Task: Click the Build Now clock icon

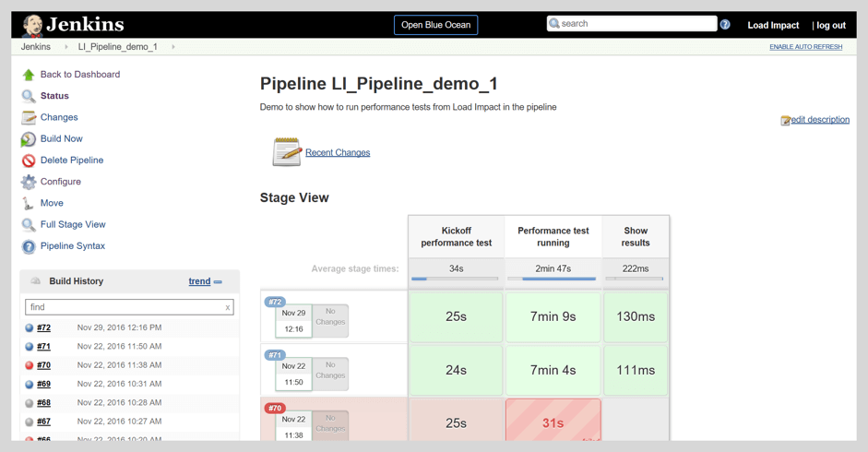Action: point(29,139)
